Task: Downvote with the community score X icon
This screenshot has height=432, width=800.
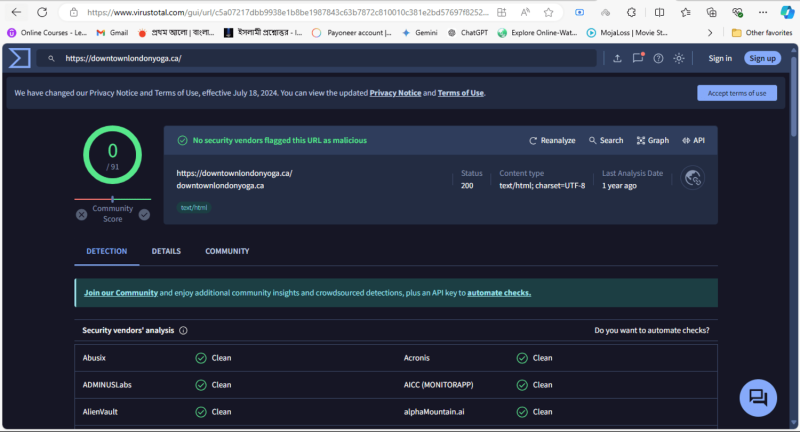Action: [x=81, y=214]
